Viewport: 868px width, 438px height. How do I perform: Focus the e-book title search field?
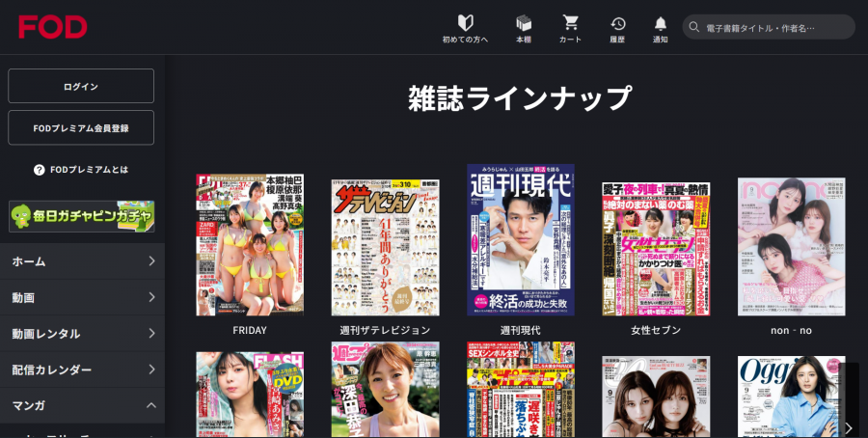[x=769, y=27]
